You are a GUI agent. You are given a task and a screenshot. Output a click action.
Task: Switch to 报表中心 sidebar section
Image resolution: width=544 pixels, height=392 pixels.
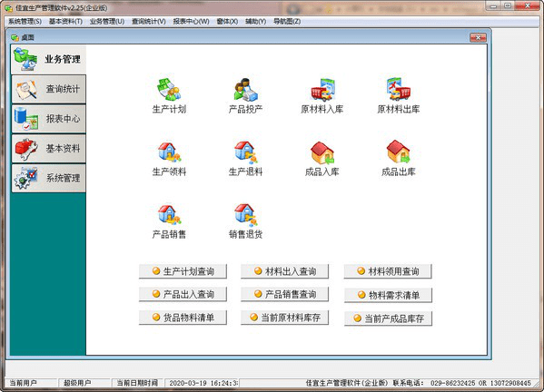48,119
